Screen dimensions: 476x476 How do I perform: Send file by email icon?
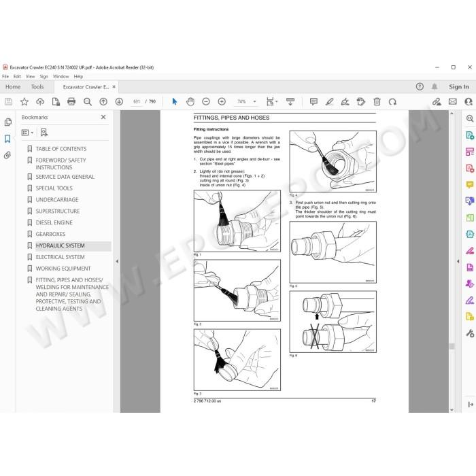pos(453,102)
